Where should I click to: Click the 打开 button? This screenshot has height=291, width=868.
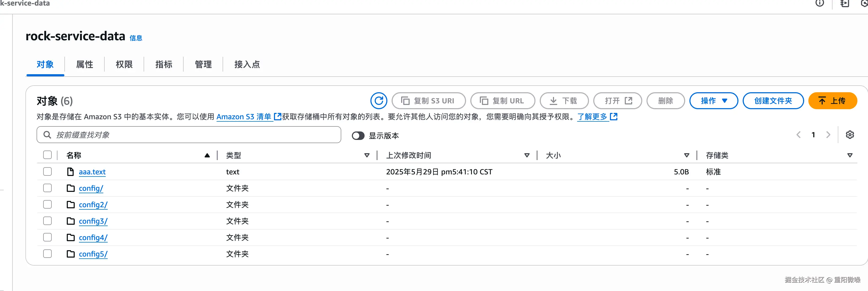coord(618,101)
